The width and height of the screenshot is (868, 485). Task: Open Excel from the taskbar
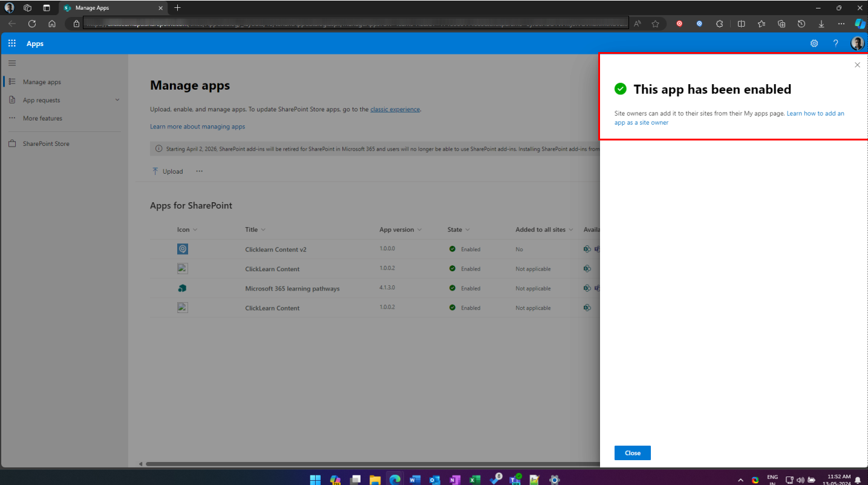475,480
